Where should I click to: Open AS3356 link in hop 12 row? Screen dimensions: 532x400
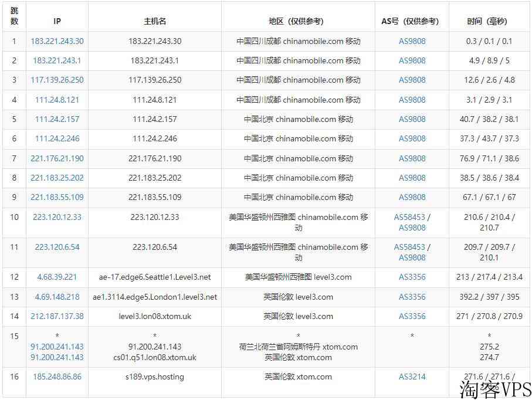click(x=412, y=277)
